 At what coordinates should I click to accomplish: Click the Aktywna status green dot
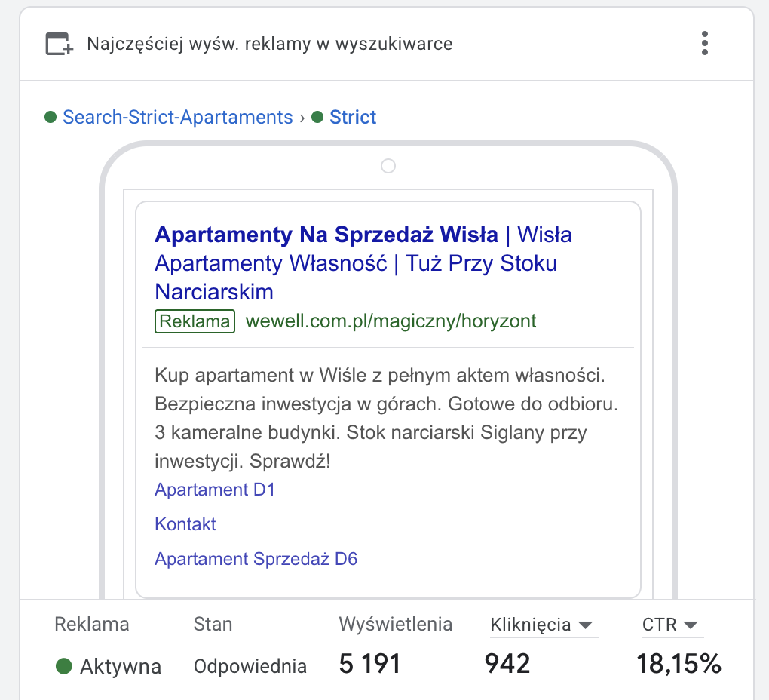64,666
